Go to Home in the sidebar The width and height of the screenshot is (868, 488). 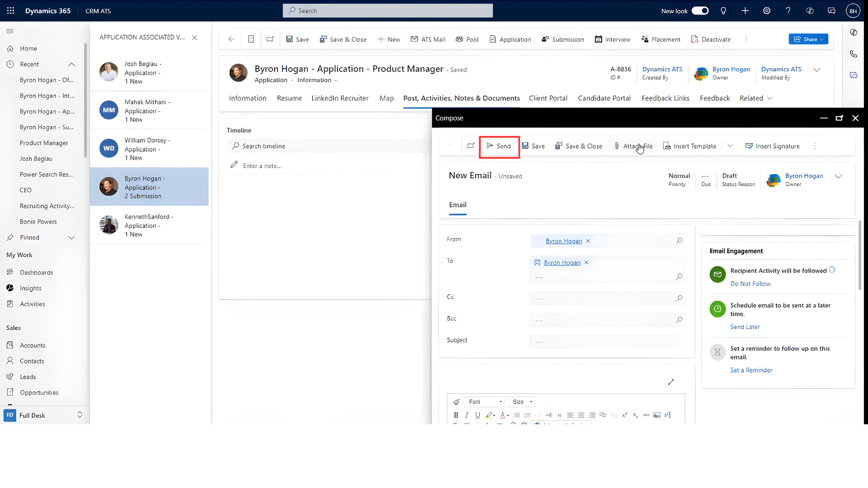28,48
